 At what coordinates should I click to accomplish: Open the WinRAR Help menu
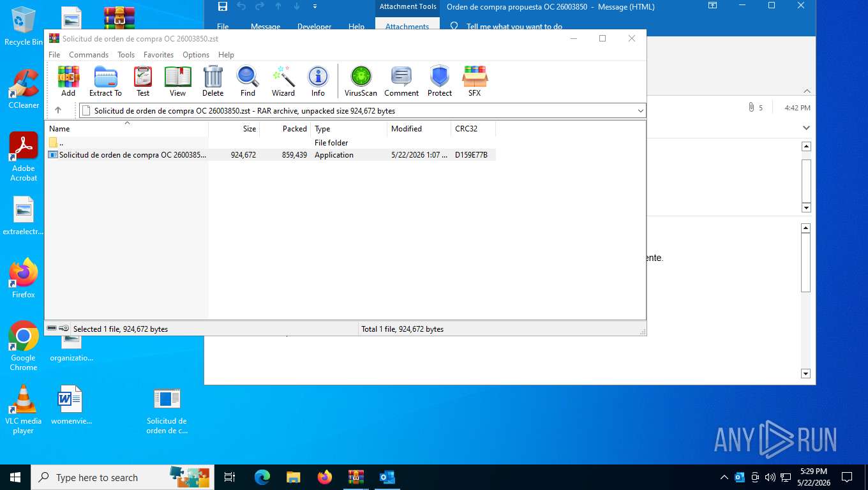[x=226, y=55]
